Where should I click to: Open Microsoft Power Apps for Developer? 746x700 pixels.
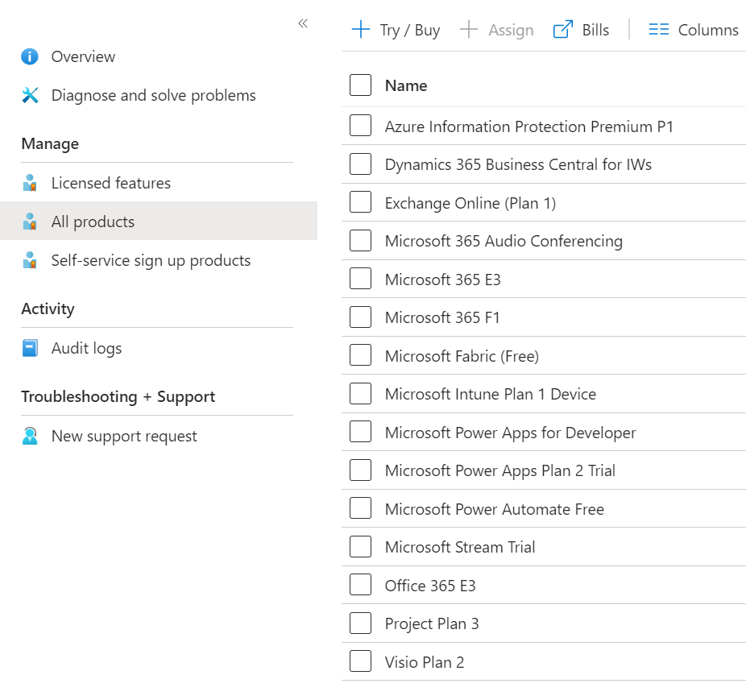pos(510,433)
